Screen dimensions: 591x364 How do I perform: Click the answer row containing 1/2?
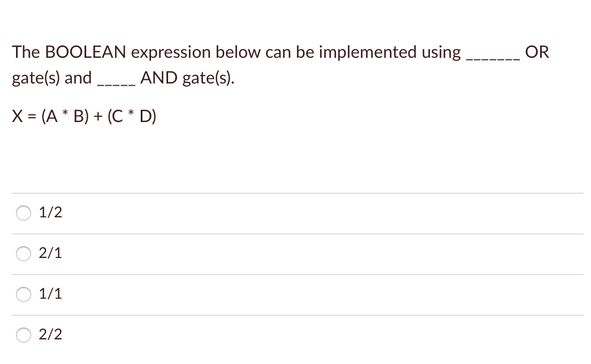(294, 212)
